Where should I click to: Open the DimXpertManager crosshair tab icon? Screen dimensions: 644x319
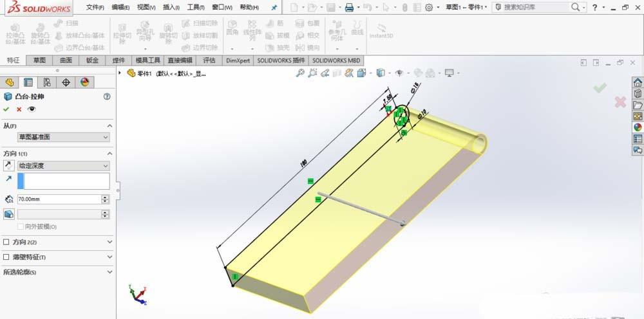click(x=66, y=82)
